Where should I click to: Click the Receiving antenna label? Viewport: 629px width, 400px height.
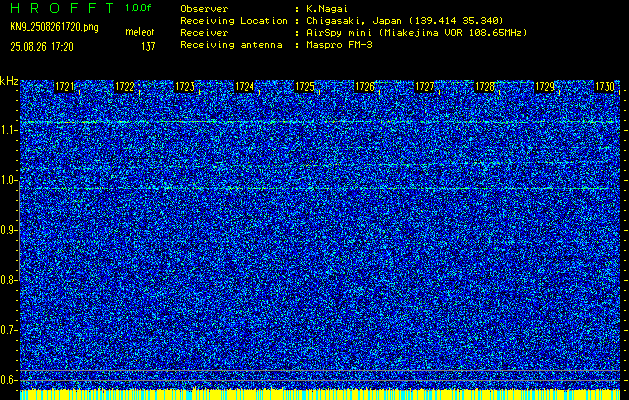pyautogui.click(x=231, y=45)
